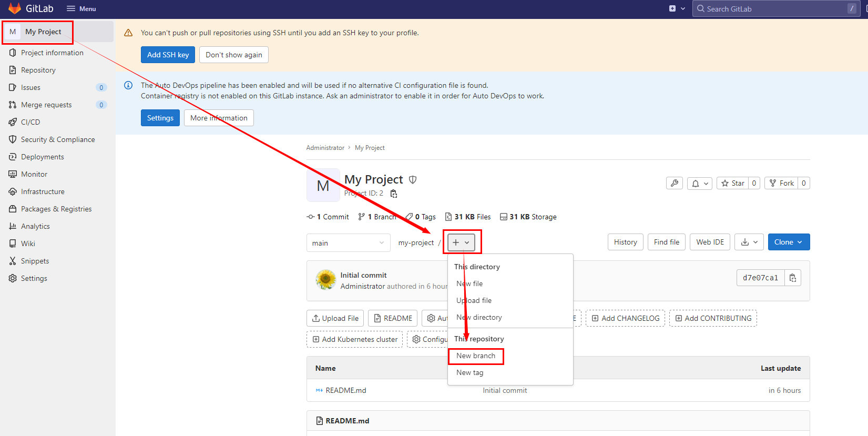The width and height of the screenshot is (868, 436).
Task: View the fork count
Action: click(x=803, y=183)
